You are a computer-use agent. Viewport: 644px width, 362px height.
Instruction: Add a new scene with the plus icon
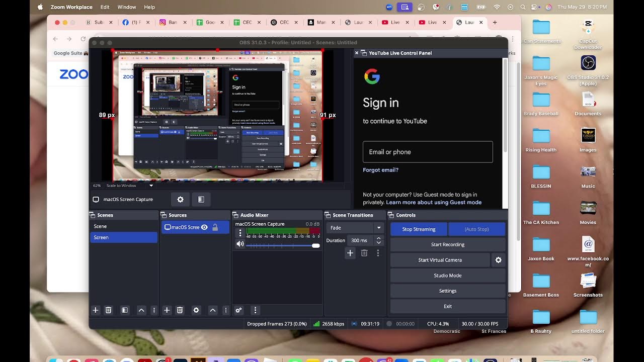(96, 310)
